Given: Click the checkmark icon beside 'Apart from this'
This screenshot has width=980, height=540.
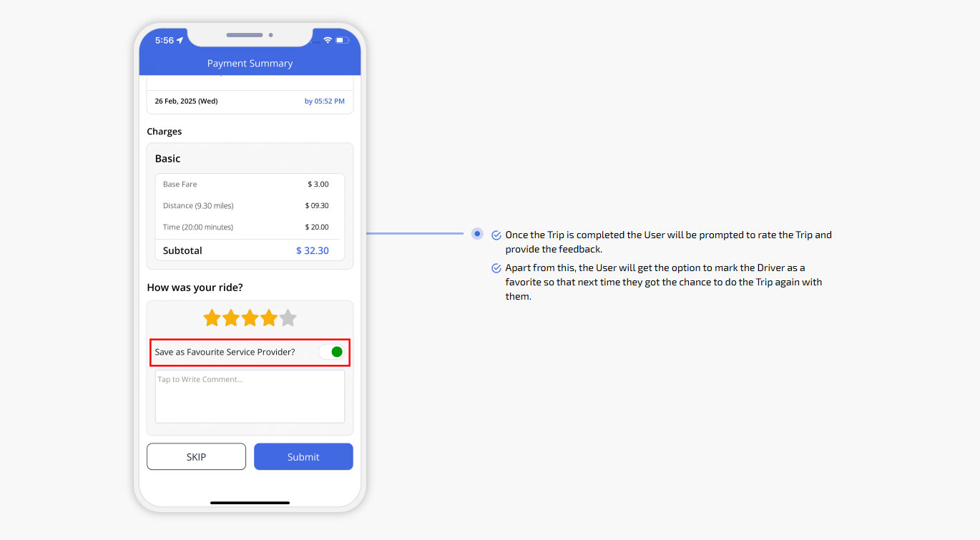Looking at the screenshot, I should tap(496, 268).
